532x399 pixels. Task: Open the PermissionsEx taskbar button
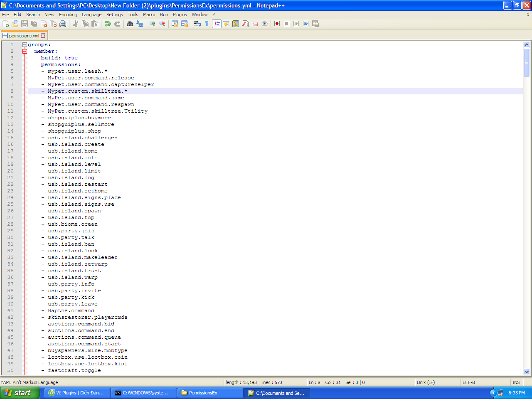(x=210, y=393)
